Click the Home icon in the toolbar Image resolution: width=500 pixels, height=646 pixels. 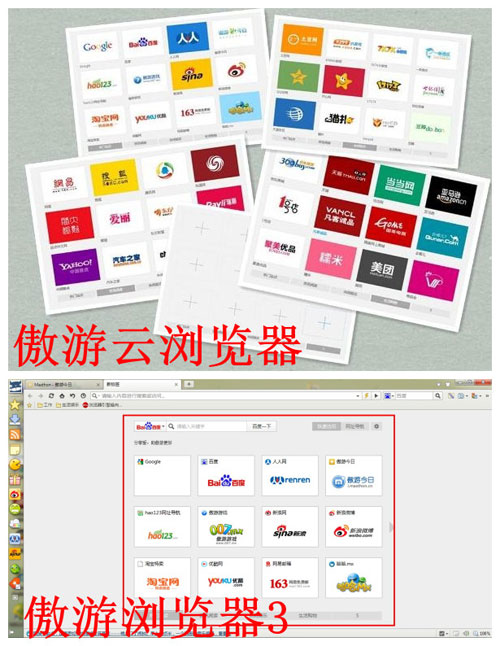click(62, 396)
